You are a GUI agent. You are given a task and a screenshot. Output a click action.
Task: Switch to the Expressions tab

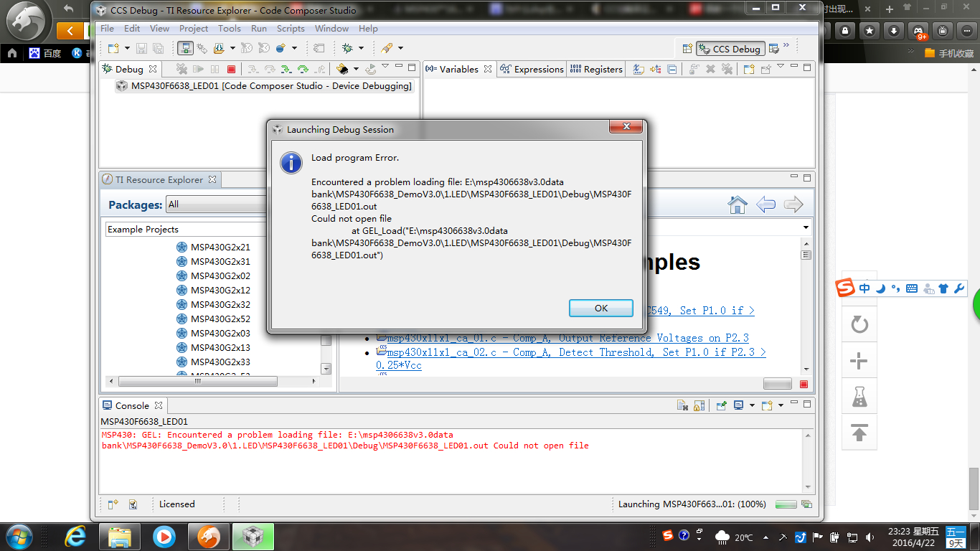(532, 70)
